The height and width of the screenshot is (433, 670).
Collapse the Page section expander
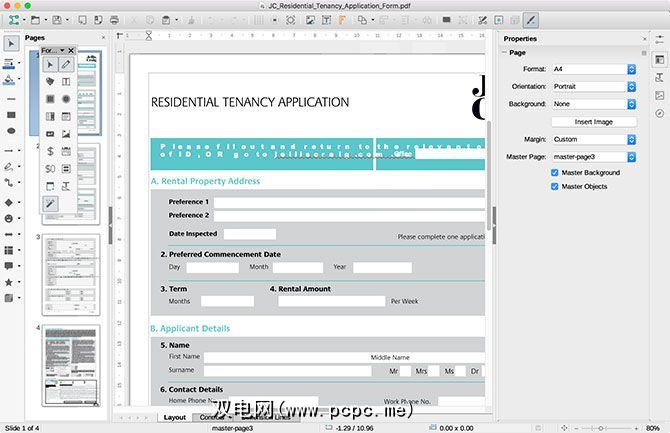pyautogui.click(x=504, y=52)
